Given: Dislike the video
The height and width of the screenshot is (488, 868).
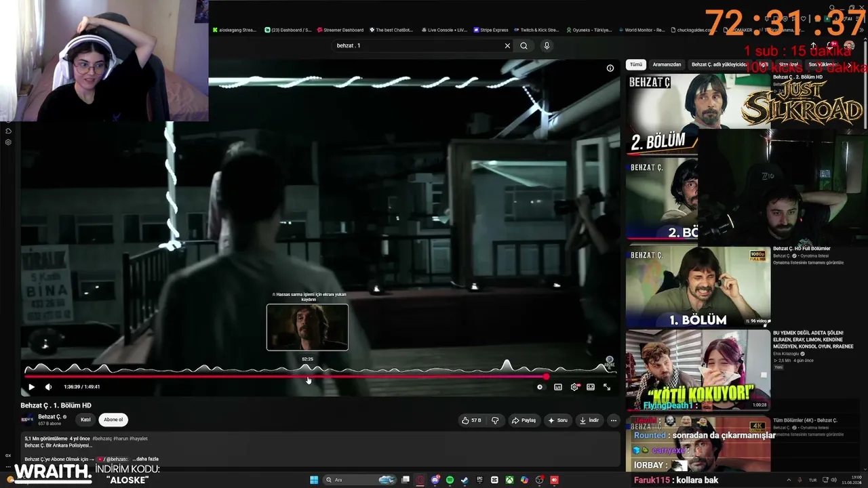Looking at the screenshot, I should point(495,420).
